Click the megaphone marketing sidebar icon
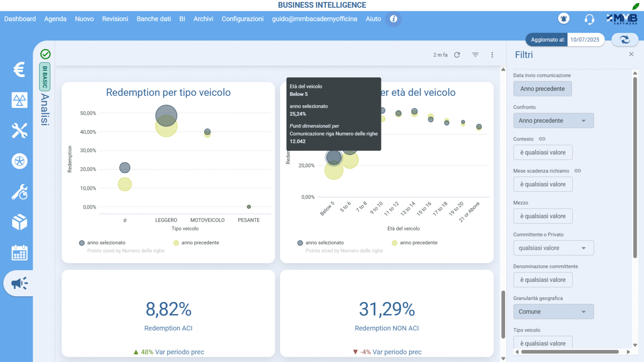Viewport: 644px width, 362px height. click(x=19, y=284)
